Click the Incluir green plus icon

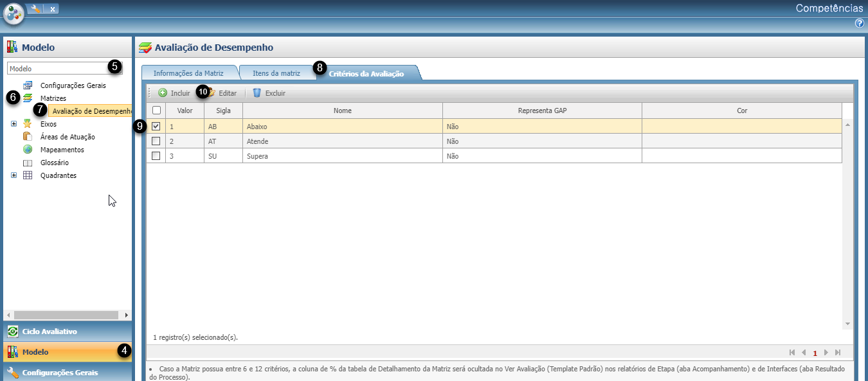163,93
